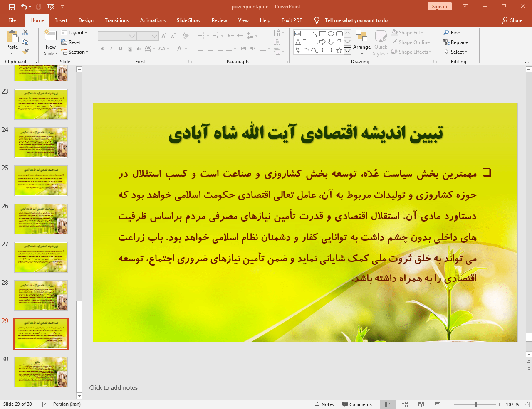Screen dimensions: 532x409
Task: Adjust the zoom slider handle
Action: (x=475, y=404)
